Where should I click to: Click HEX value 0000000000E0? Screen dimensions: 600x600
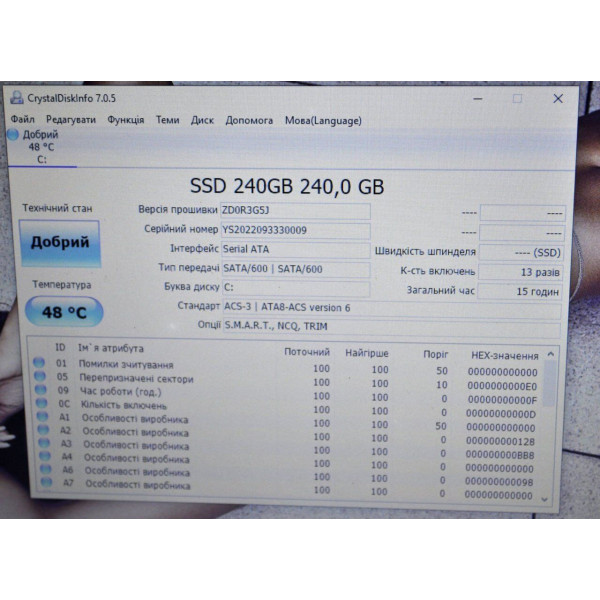tap(502, 386)
